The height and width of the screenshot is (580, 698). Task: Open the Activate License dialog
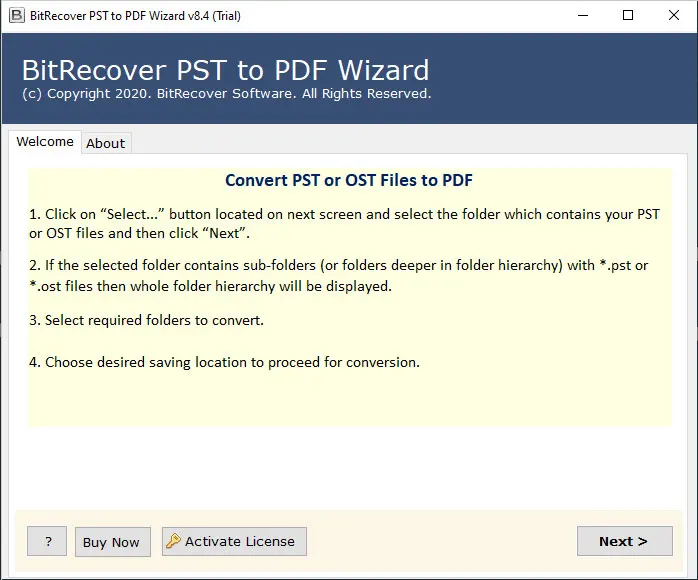point(240,541)
